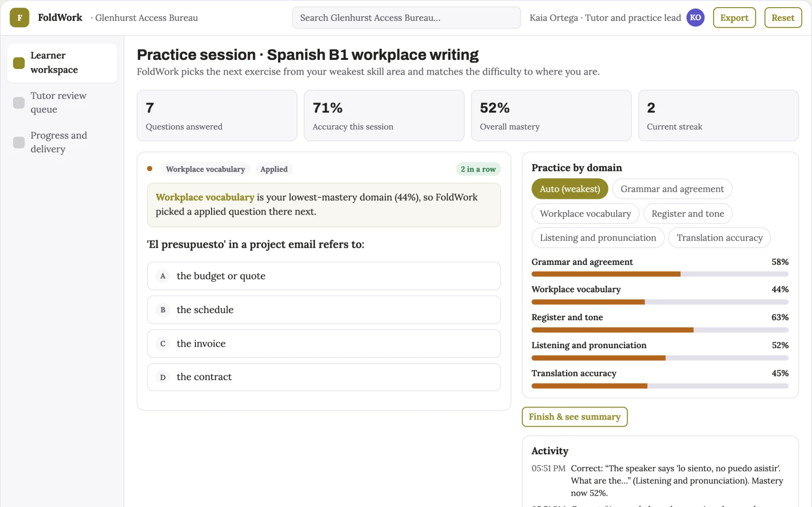Pick the Register and tone domain chip
The image size is (812, 507).
[688, 214]
